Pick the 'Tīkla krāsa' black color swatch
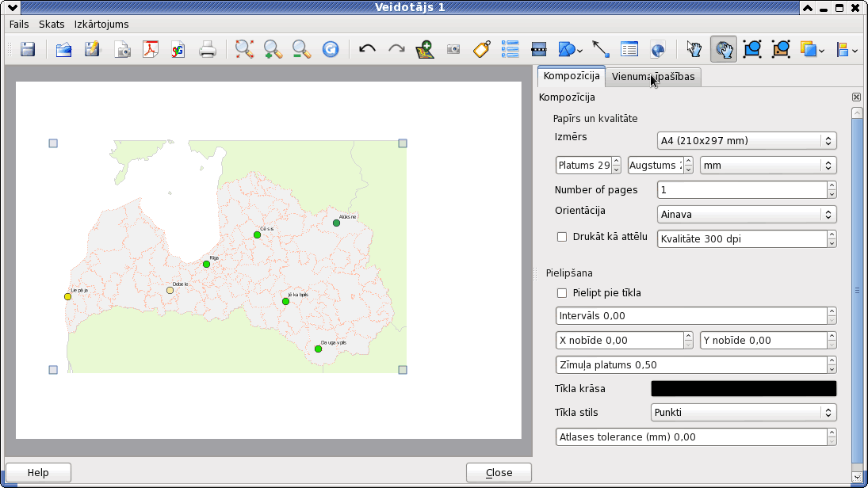868x488 pixels. [744, 389]
